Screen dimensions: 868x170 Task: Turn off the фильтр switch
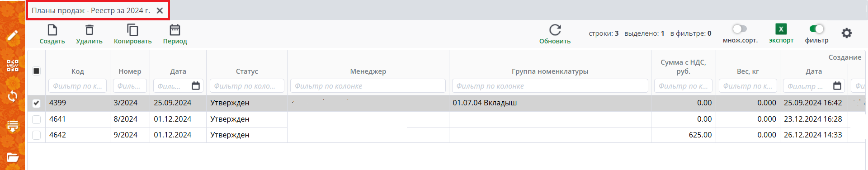[x=816, y=29]
